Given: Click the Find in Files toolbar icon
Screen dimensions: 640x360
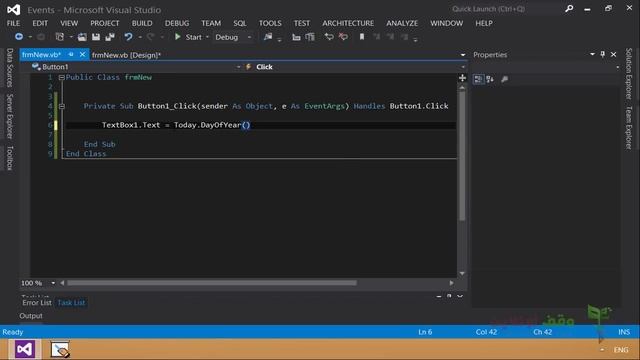Looking at the screenshot, I should [x=268, y=37].
